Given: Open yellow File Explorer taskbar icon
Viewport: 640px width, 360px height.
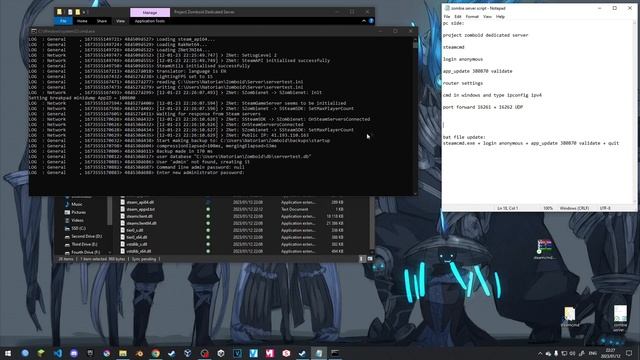Looking at the screenshot, I should [123, 353].
